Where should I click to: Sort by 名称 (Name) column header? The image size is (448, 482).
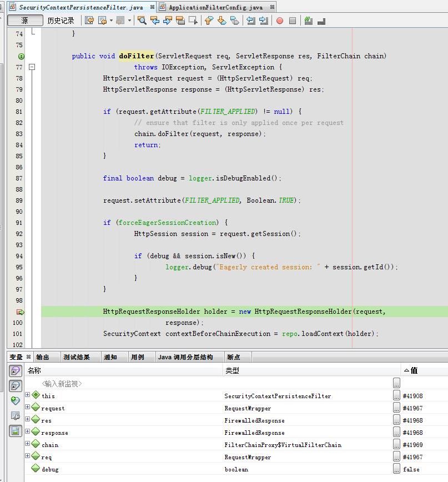[123, 370]
